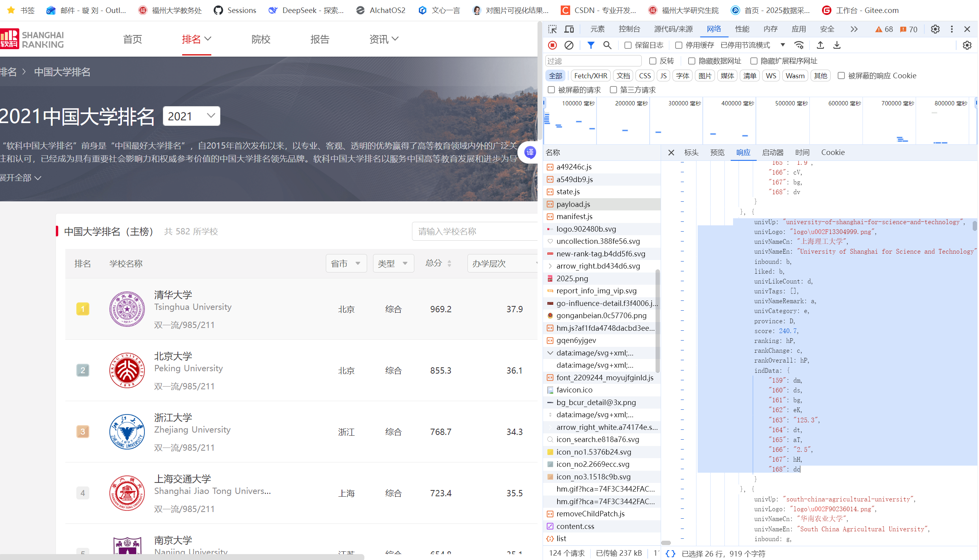
Task: Enable the 保留日志 checkbox
Action: [628, 45]
